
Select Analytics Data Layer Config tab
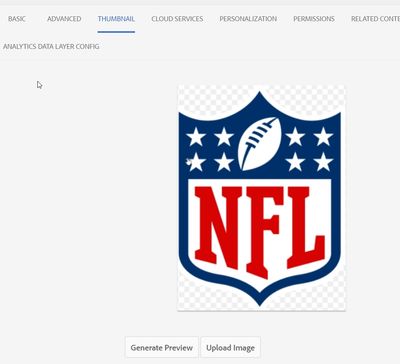[x=51, y=47]
